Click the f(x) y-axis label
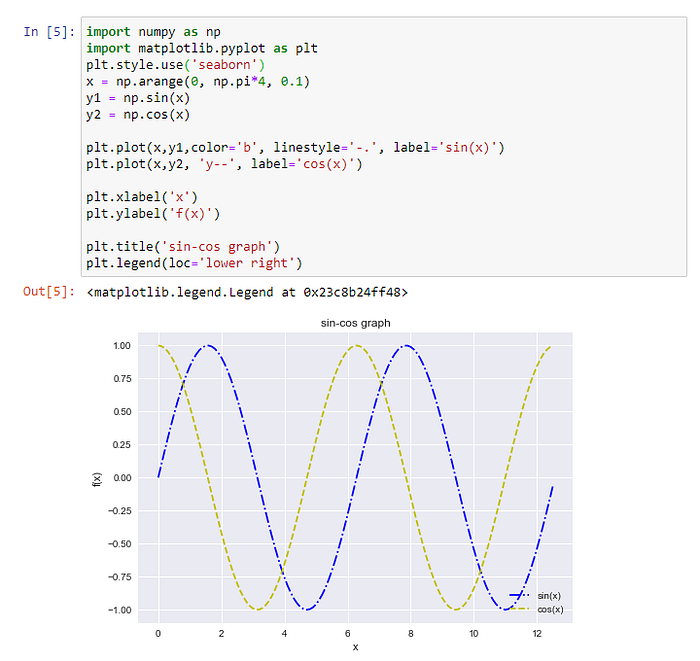 click(97, 479)
